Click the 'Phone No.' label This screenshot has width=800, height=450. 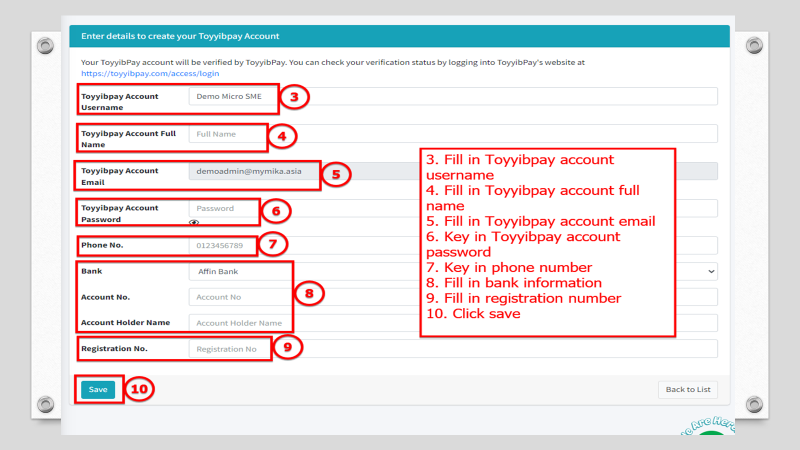102,245
